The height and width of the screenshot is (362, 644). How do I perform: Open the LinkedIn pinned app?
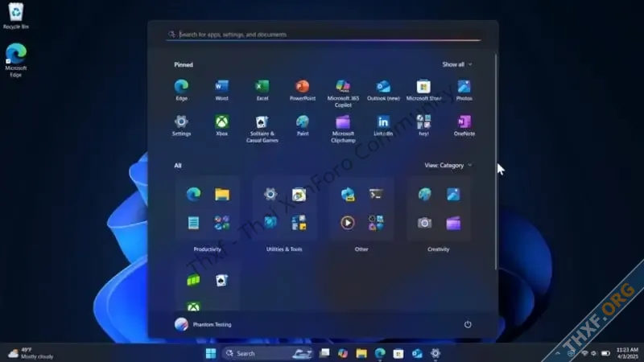tap(383, 125)
